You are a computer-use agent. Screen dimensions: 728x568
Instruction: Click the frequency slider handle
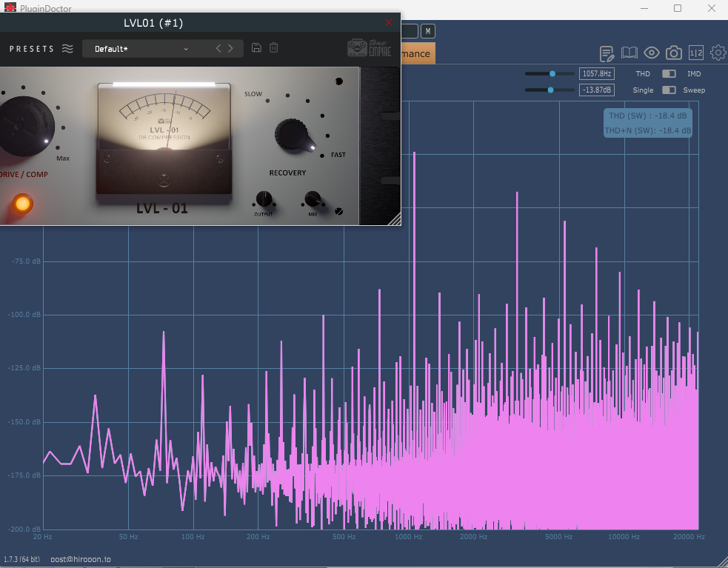pyautogui.click(x=552, y=73)
